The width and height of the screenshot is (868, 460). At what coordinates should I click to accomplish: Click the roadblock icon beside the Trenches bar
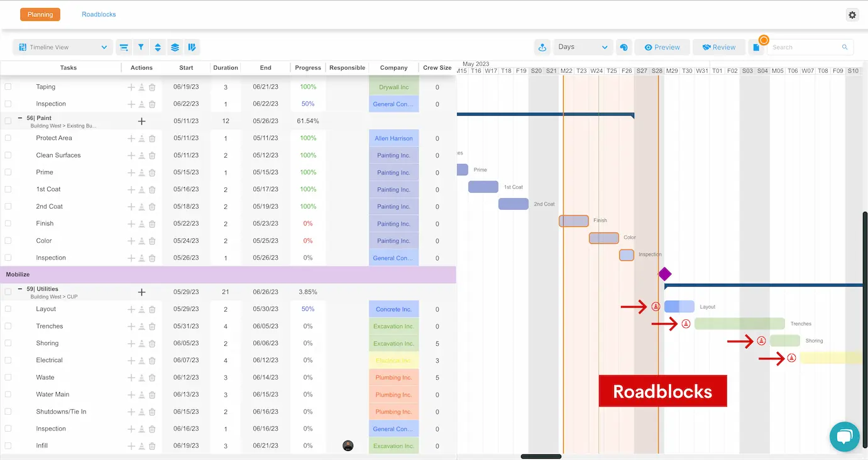(686, 324)
